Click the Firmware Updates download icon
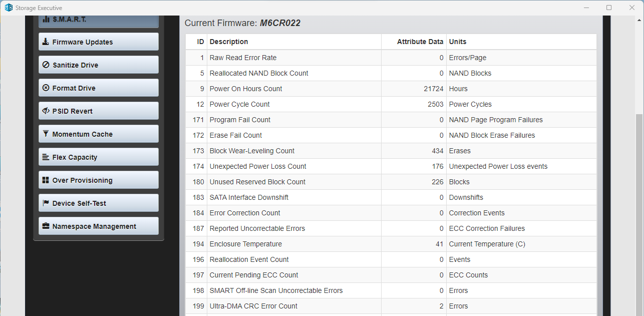 pos(46,42)
